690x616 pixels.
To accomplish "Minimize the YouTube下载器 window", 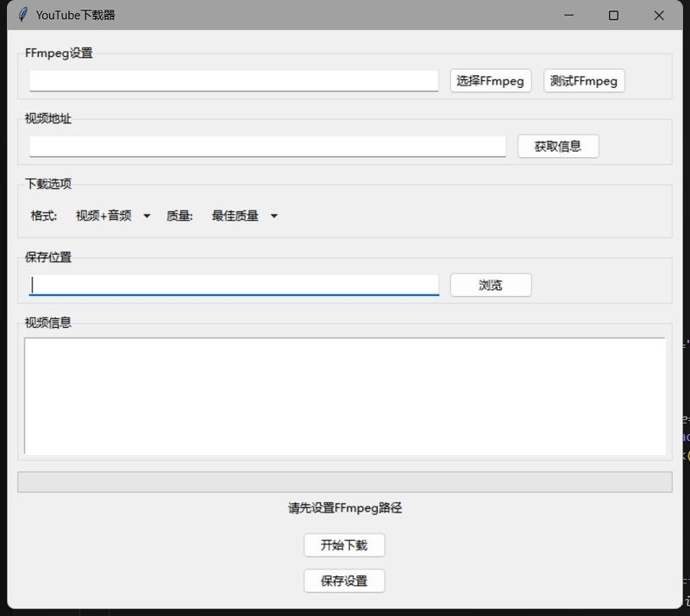I will click(x=568, y=16).
